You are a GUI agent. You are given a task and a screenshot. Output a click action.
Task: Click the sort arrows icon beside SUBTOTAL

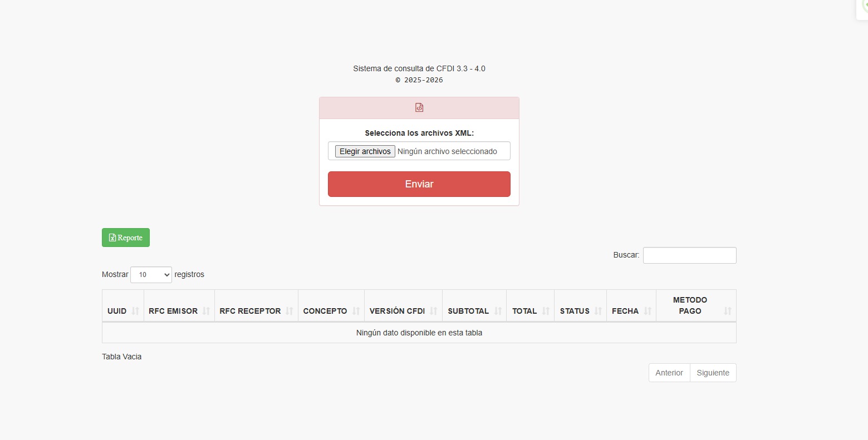pos(498,311)
